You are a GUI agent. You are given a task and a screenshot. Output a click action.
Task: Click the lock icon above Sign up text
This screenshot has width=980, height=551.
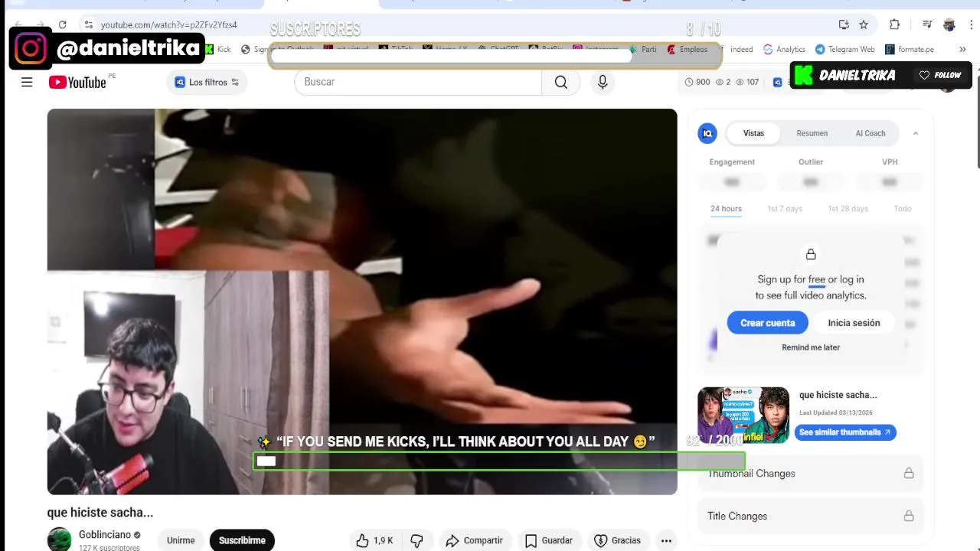[811, 254]
